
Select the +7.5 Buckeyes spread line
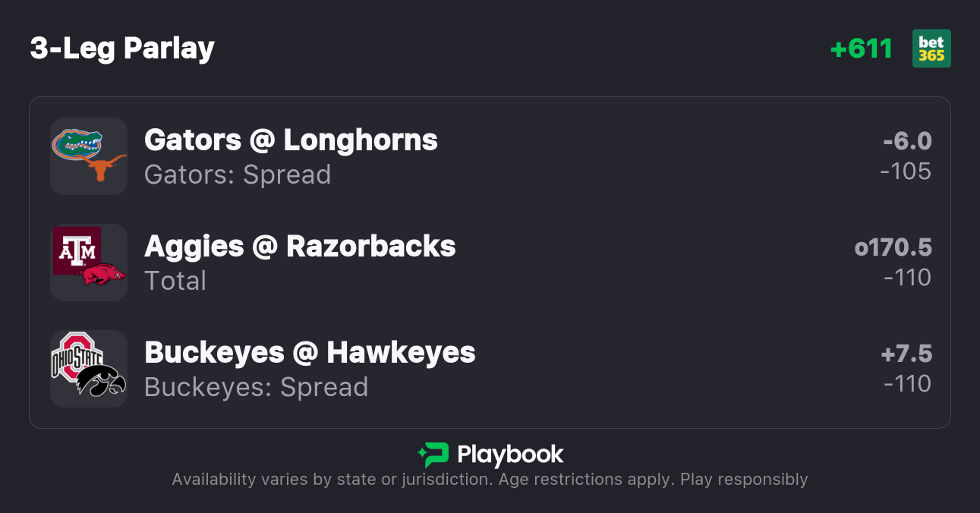click(x=906, y=354)
